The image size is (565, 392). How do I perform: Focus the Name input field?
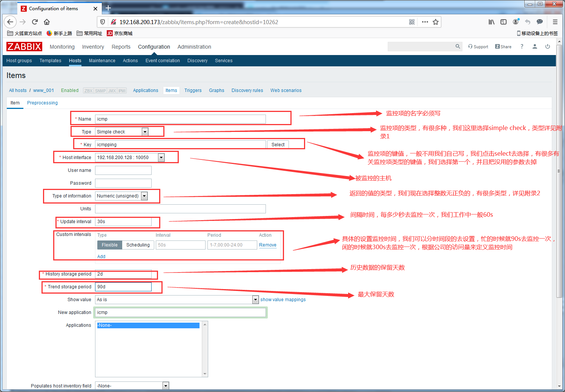(180, 119)
